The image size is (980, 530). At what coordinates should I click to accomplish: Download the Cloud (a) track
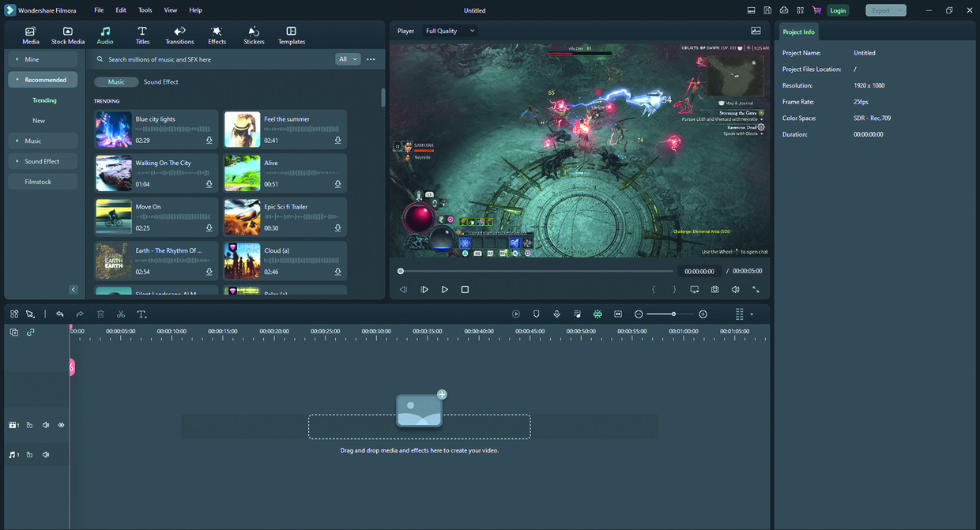(337, 272)
